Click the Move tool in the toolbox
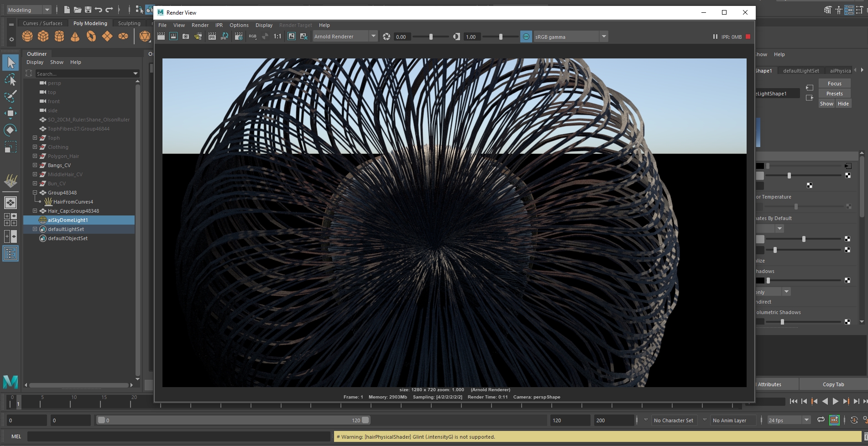 10,113
